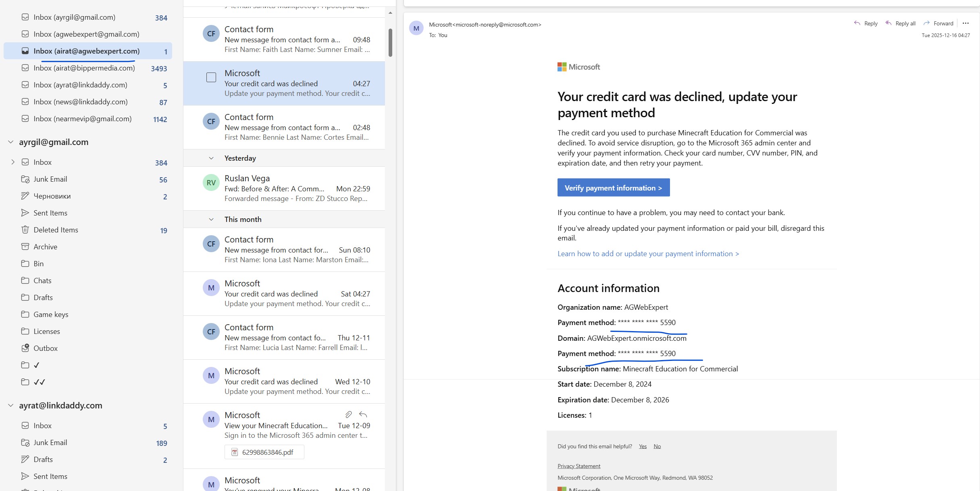The height and width of the screenshot is (491, 980).
Task: Open Junk Email under ayrat@linkdaddy.com
Action: click(88, 443)
